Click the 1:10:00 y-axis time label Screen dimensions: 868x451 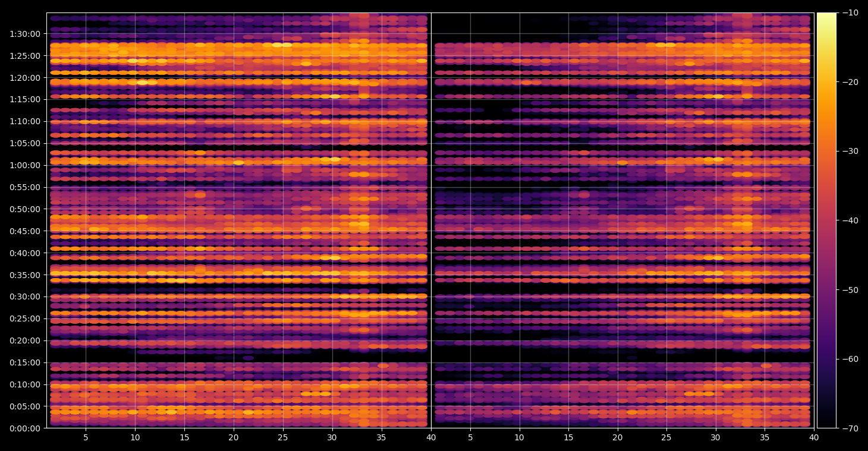click(24, 121)
